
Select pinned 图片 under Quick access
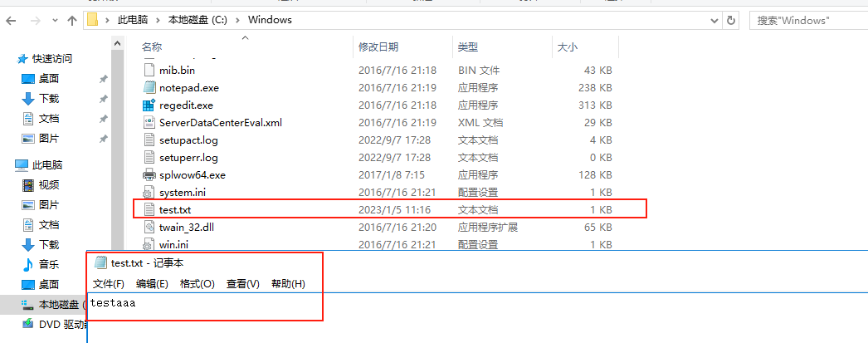49,139
